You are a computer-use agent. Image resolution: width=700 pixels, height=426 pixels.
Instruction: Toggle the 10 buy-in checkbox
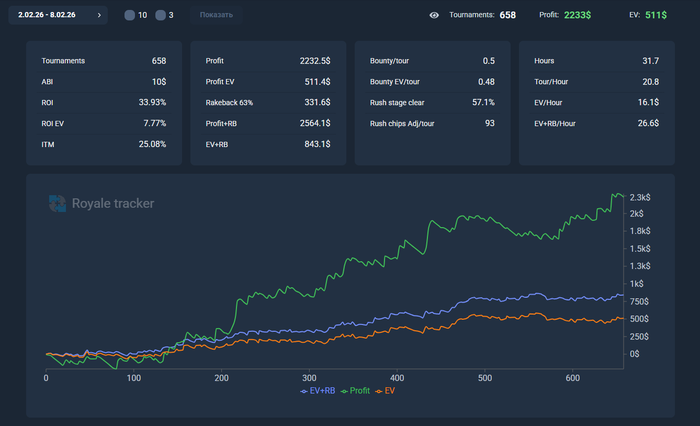coord(130,16)
